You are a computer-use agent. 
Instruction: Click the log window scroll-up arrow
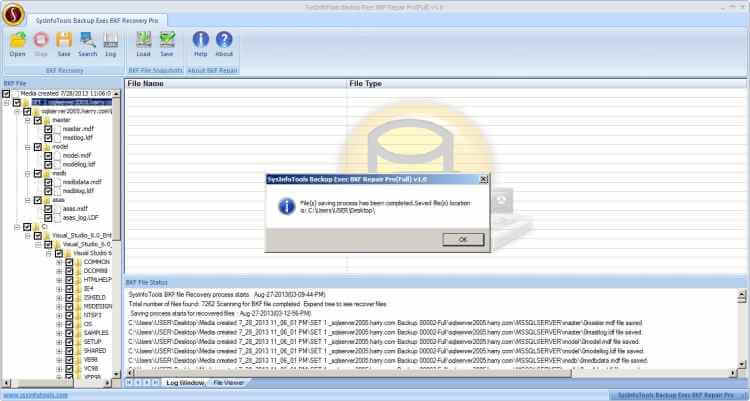(742, 293)
